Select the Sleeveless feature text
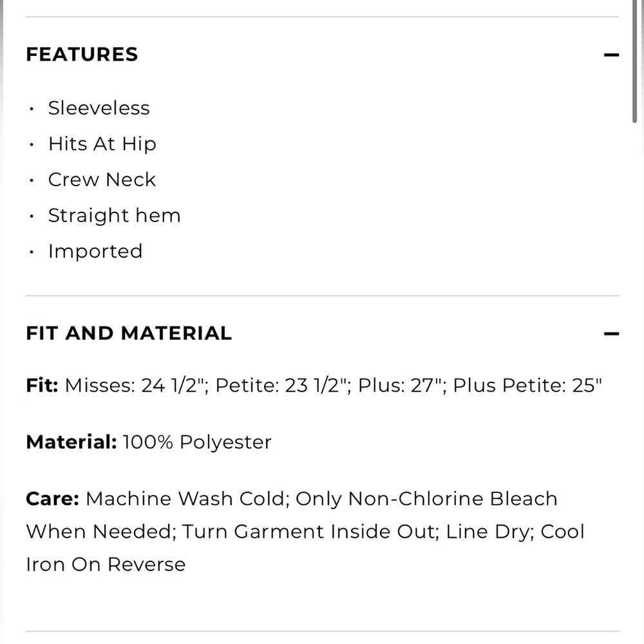This screenshot has width=644, height=644. click(99, 108)
